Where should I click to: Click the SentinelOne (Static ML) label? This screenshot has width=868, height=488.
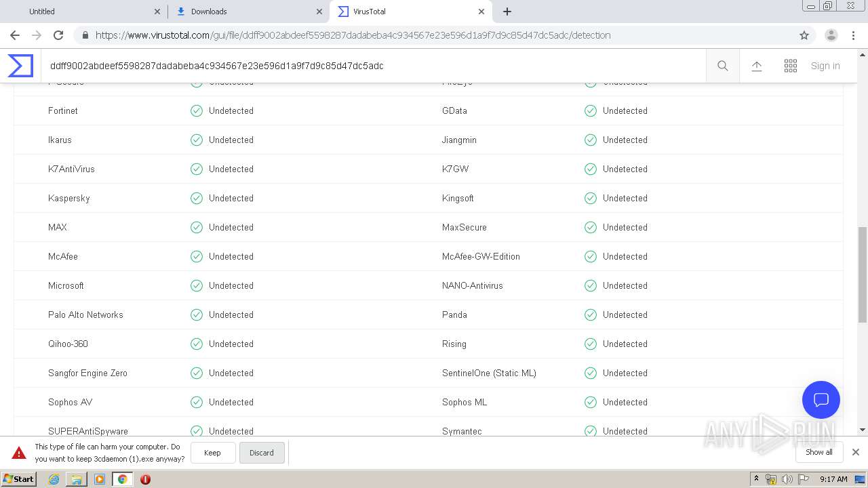click(489, 373)
